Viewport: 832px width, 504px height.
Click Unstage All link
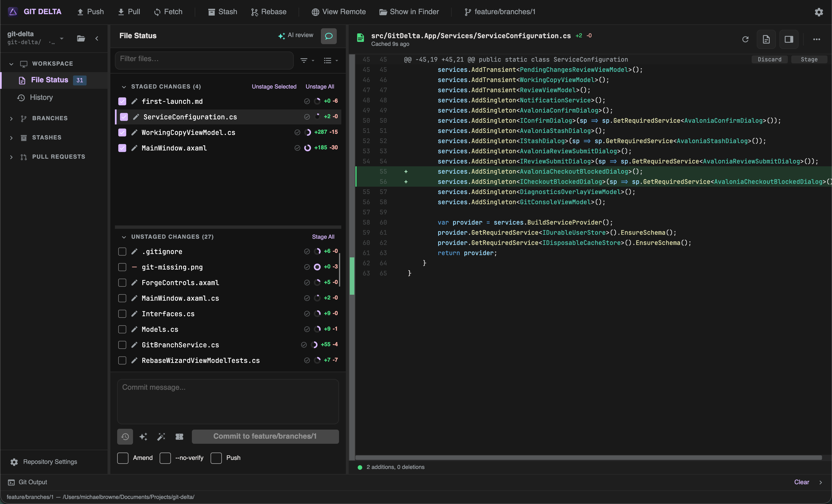click(x=320, y=87)
